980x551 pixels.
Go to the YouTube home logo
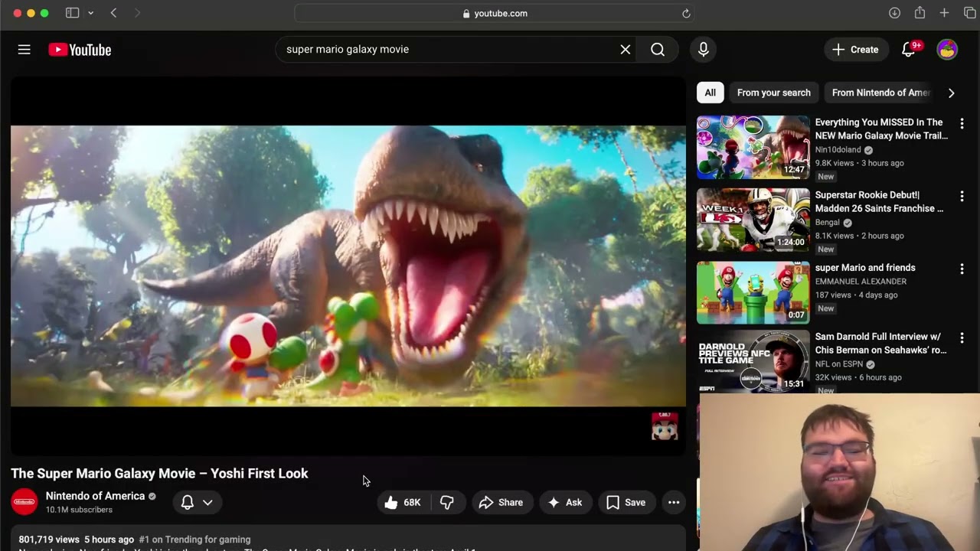tap(80, 50)
